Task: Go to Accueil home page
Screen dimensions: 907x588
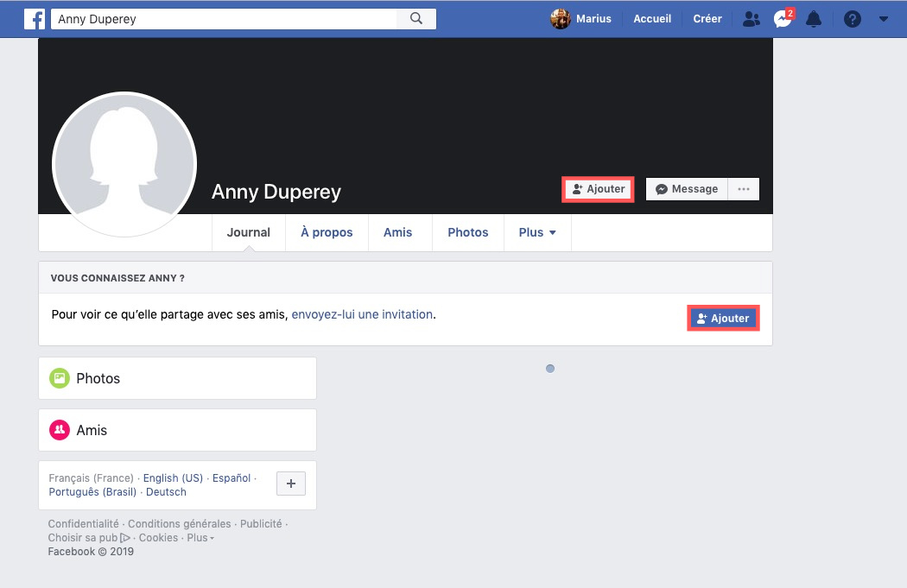Action: click(x=652, y=19)
